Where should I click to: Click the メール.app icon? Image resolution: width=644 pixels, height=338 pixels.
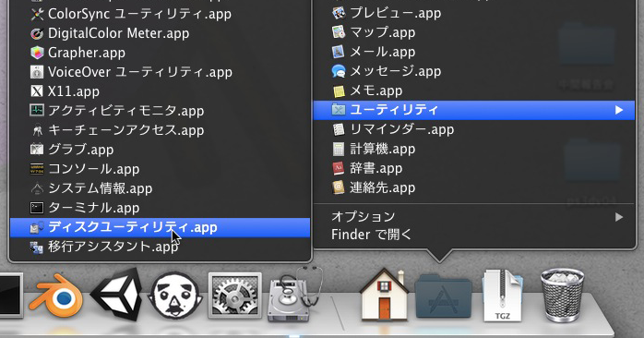tap(339, 52)
